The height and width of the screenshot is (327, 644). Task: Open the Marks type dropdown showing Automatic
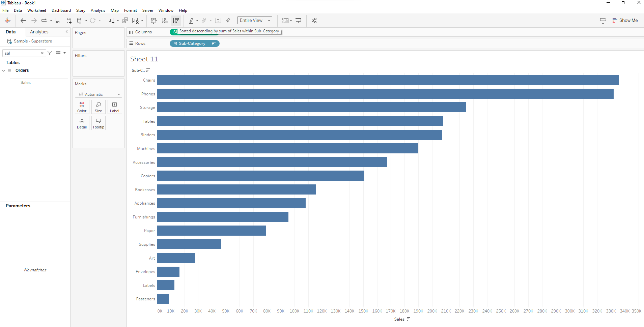[119, 94]
